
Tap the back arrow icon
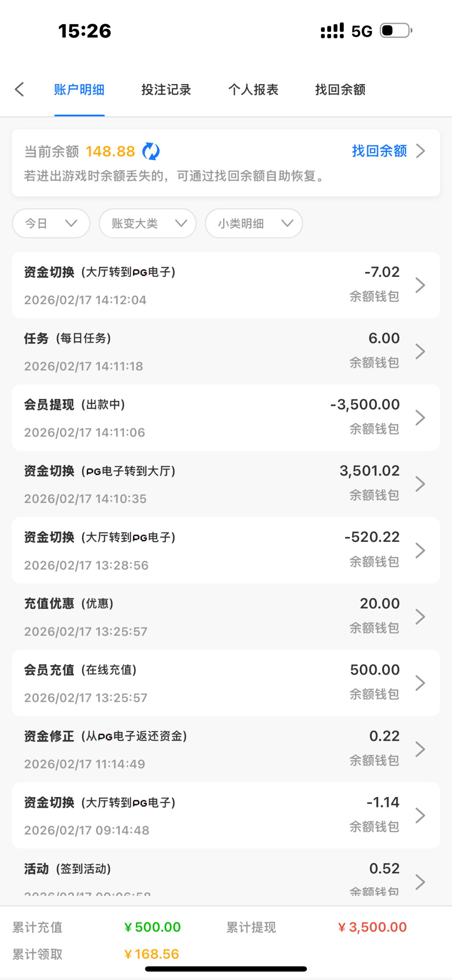tap(20, 89)
